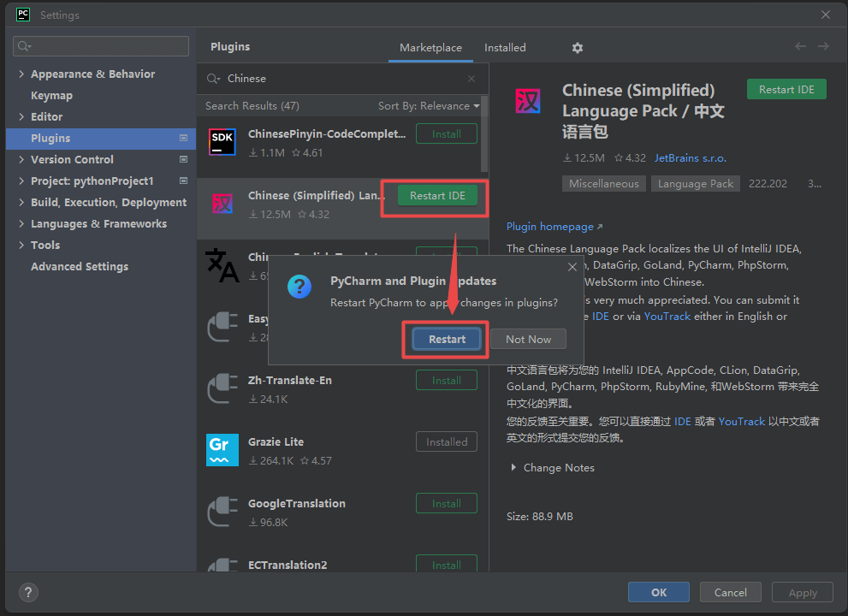This screenshot has width=848, height=616.
Task: Expand Appearance & Behavior tree node
Action: click(x=21, y=74)
